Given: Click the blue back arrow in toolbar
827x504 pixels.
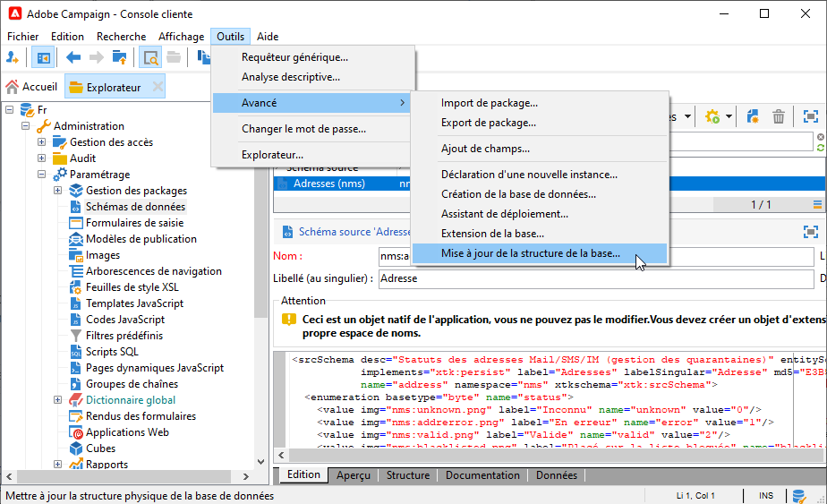Looking at the screenshot, I should click(x=73, y=58).
